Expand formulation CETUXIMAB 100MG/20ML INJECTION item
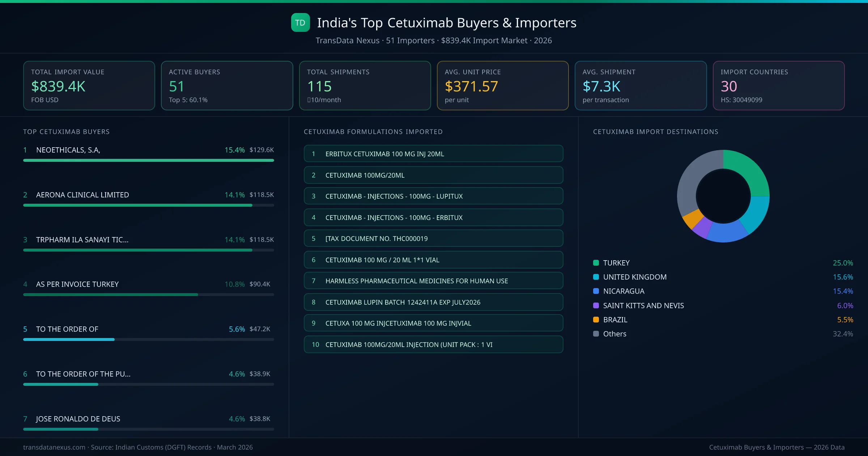The image size is (868, 456). [433, 345]
